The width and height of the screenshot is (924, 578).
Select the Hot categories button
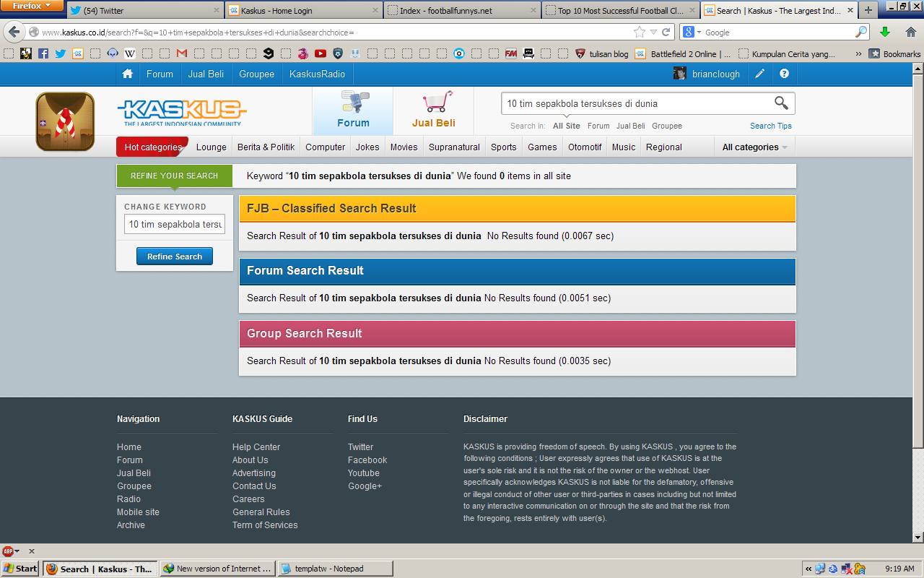click(x=152, y=147)
